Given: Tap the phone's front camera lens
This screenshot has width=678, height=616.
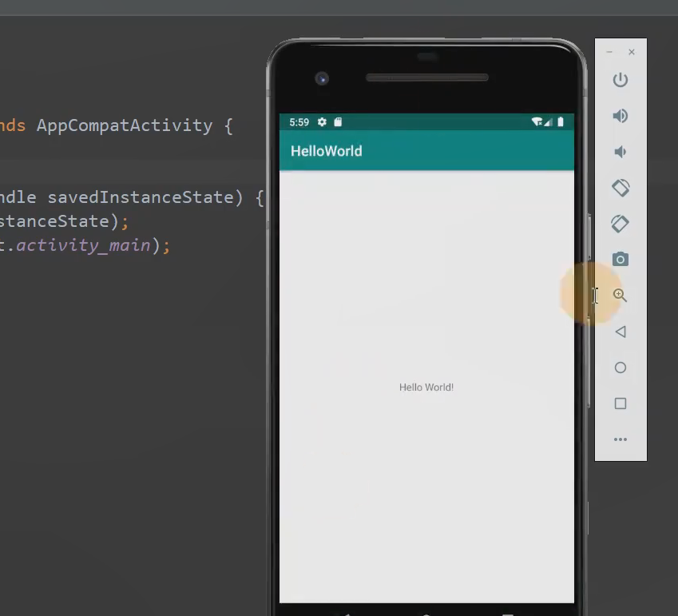Looking at the screenshot, I should click(x=322, y=79).
